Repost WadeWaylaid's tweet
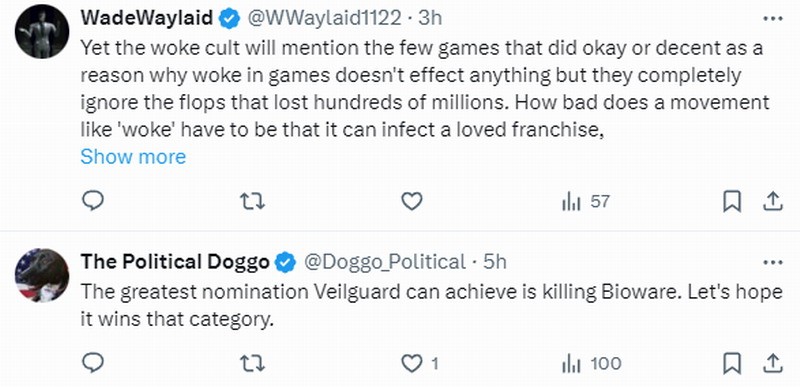Viewport: 800px width, 387px height. pos(252,202)
